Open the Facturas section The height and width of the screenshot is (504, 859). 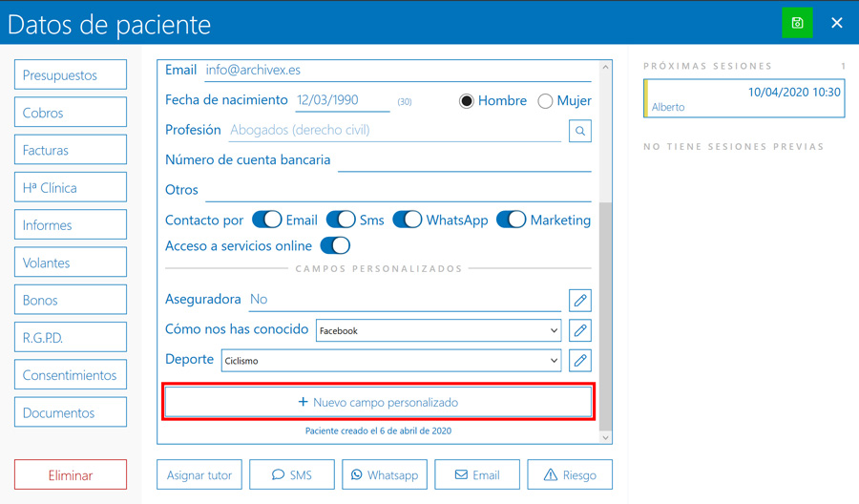tap(71, 150)
